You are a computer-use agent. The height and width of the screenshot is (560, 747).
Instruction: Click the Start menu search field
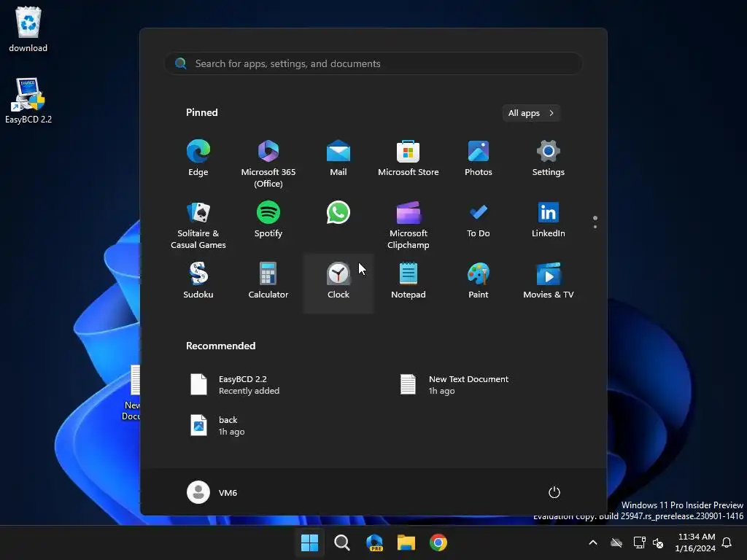click(x=373, y=63)
